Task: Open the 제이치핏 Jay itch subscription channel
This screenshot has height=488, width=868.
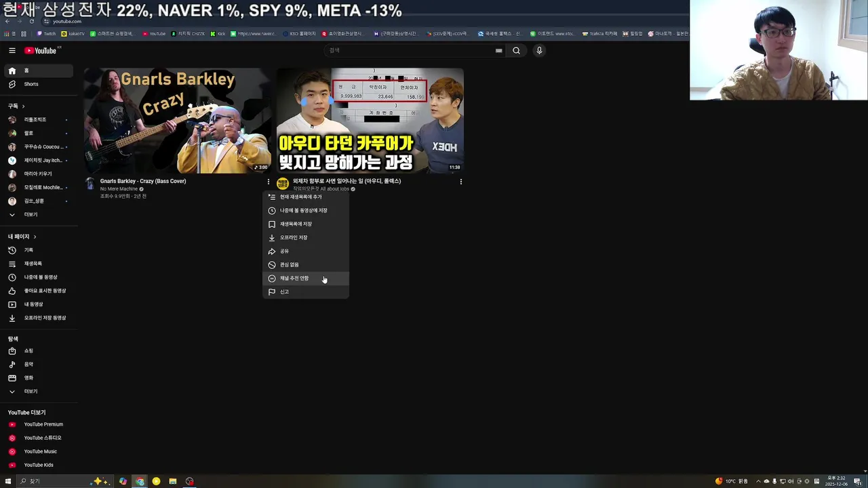Action: tap(38, 160)
